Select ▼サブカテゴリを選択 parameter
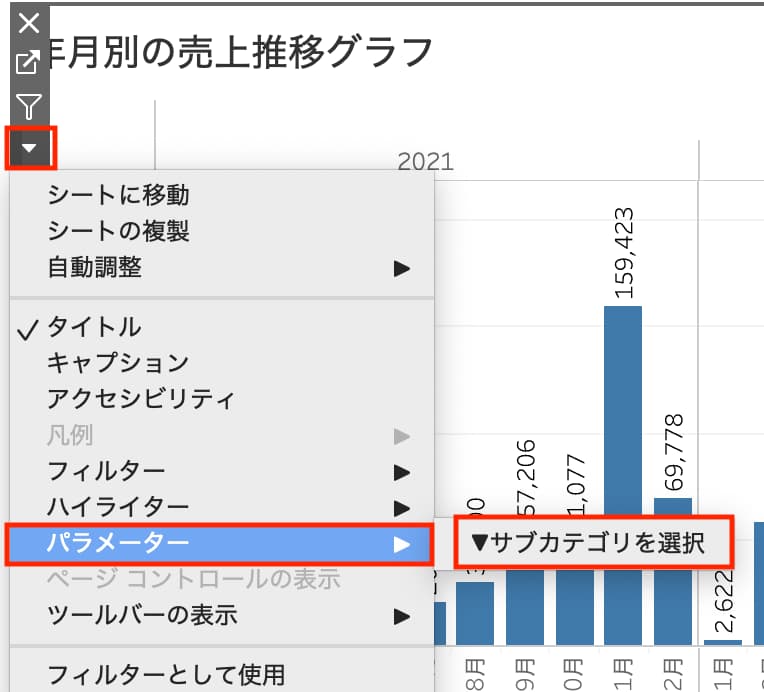Screen dimensions: 764x692 pyautogui.click(x=593, y=543)
